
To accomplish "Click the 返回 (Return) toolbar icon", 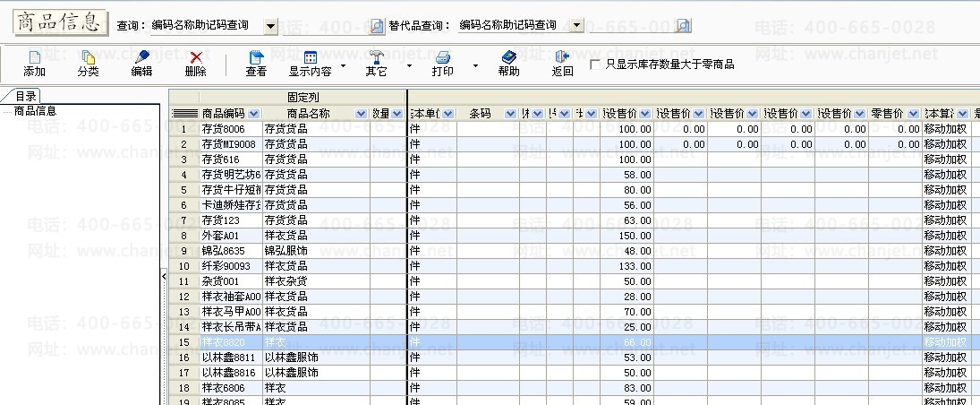I will click(x=562, y=58).
